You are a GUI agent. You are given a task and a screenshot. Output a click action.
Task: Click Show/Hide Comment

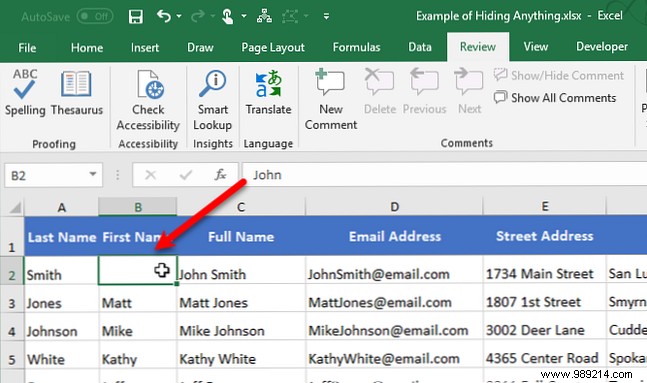coord(559,76)
